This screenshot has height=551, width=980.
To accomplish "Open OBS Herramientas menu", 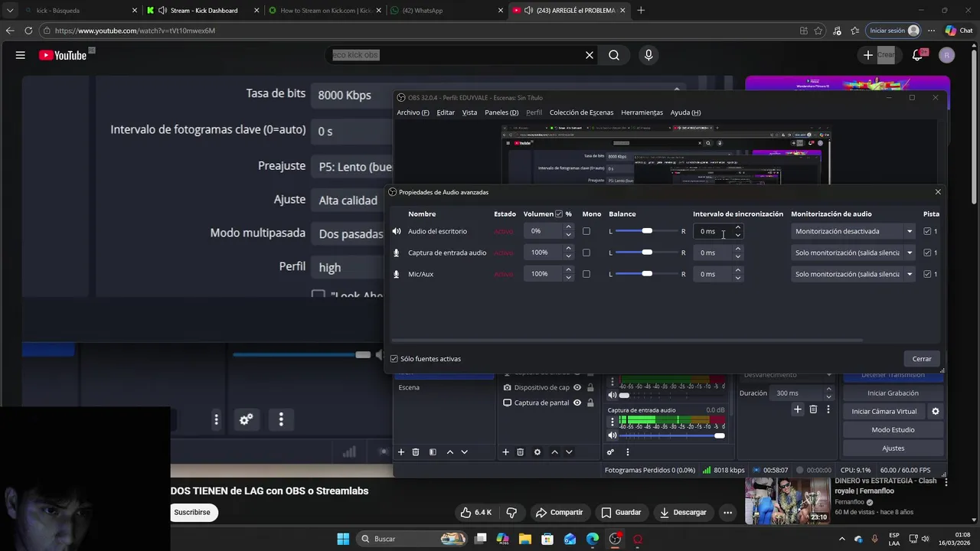I will pyautogui.click(x=642, y=112).
